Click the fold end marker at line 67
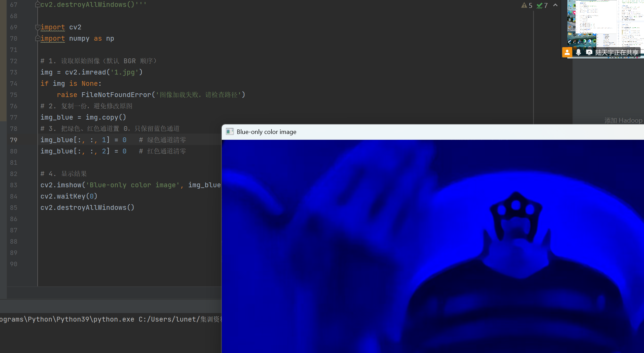This screenshot has height=353, width=644. [x=38, y=4]
